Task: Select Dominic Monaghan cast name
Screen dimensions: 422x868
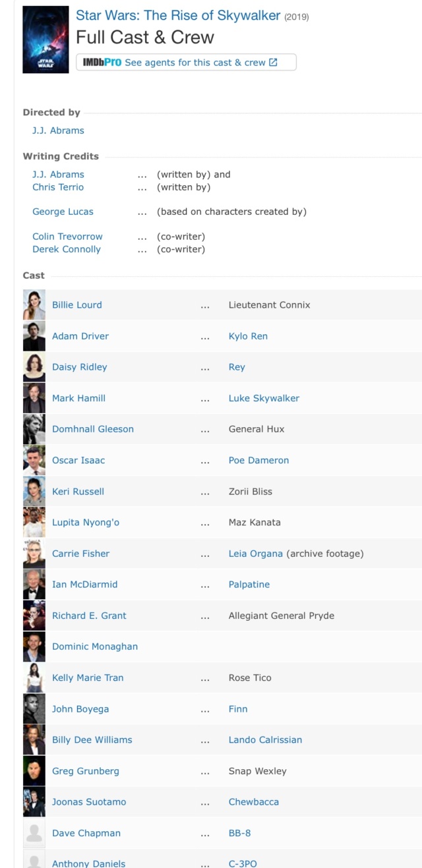Action: click(95, 647)
